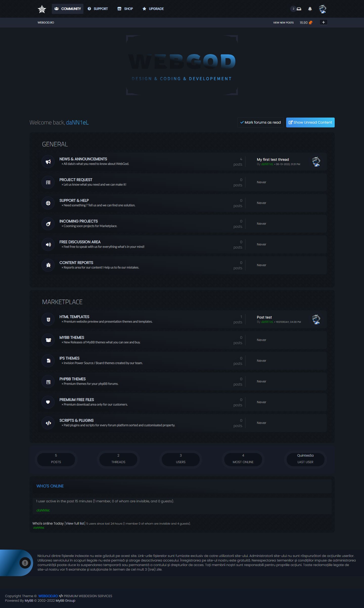
Task: Click the 16.90 points balance
Action: tap(304, 22)
